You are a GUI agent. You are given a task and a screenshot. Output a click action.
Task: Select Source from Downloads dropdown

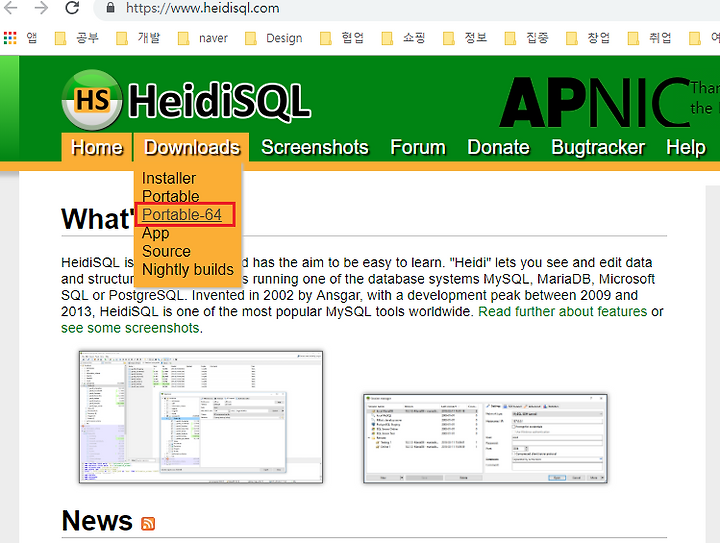pos(166,251)
